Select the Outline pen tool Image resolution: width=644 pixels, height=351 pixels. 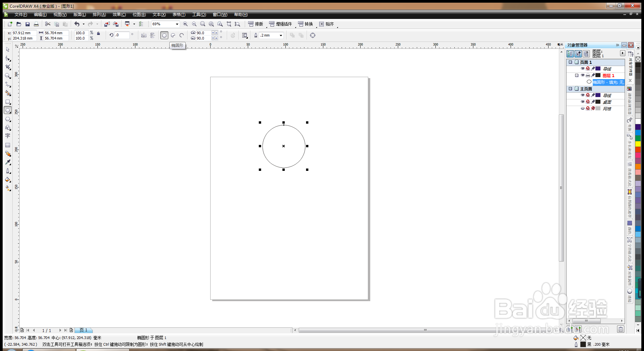8,171
